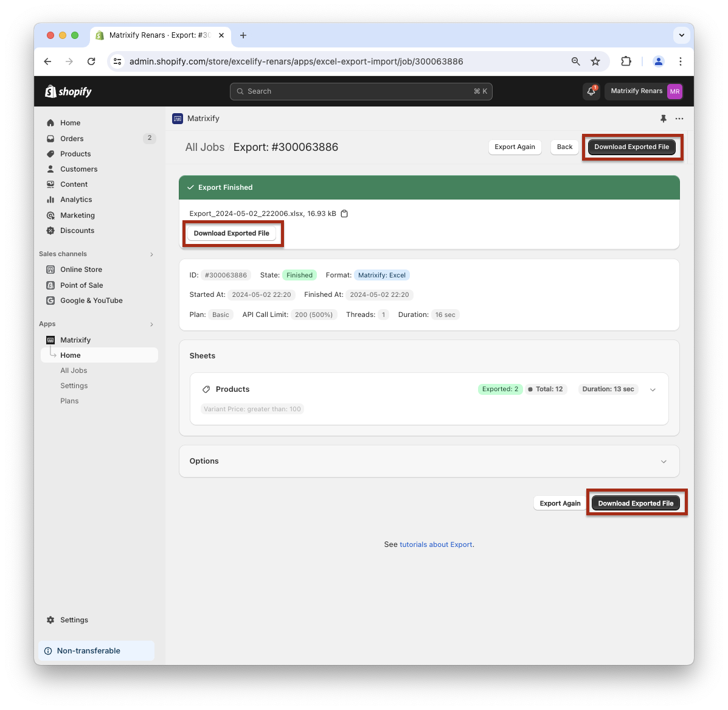Expand the Options section
This screenshot has width=728, height=710.
[663, 461]
